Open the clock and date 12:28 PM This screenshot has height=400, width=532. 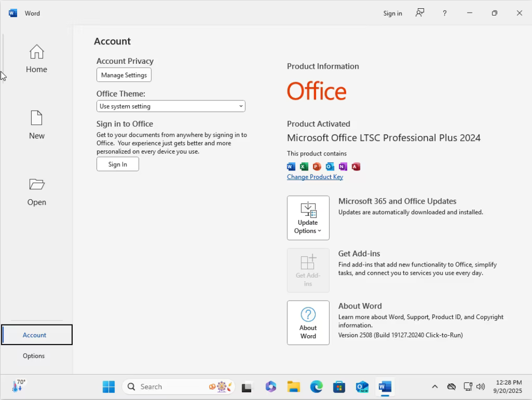pos(508,386)
